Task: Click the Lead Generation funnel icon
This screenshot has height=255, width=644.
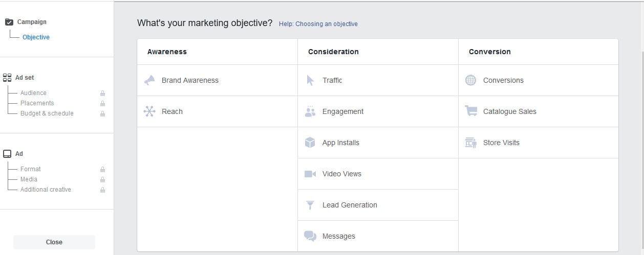Action: tap(310, 205)
